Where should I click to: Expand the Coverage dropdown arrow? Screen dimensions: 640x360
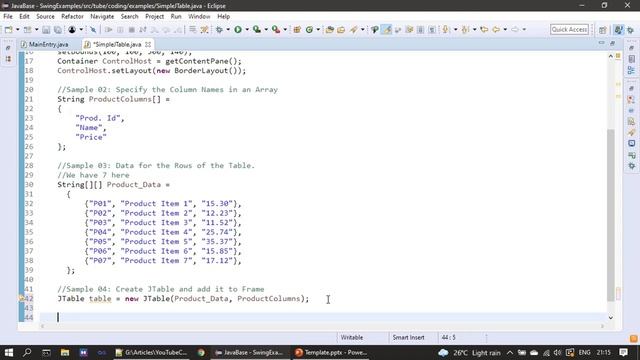pyautogui.click(x=266, y=29)
